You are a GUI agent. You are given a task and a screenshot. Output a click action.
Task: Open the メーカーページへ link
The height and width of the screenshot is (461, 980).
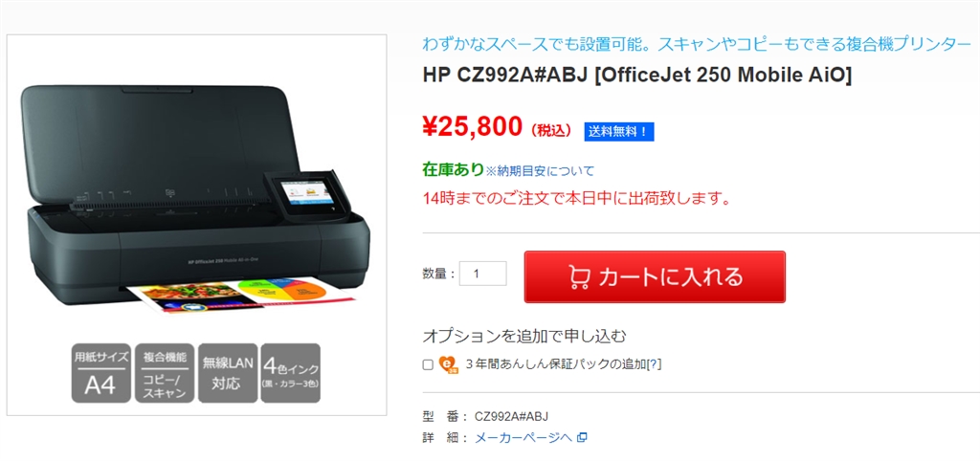(x=523, y=437)
